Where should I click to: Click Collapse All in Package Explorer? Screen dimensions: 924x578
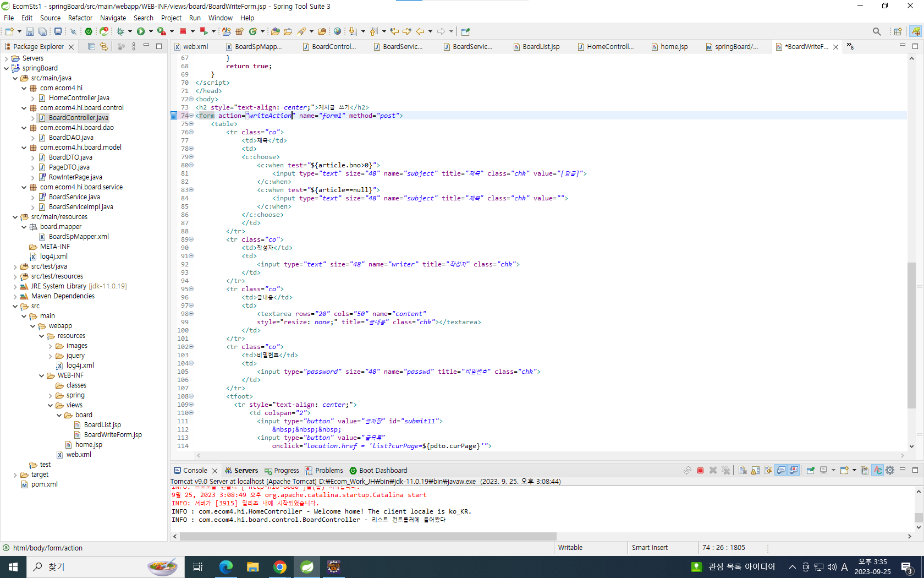click(x=91, y=47)
